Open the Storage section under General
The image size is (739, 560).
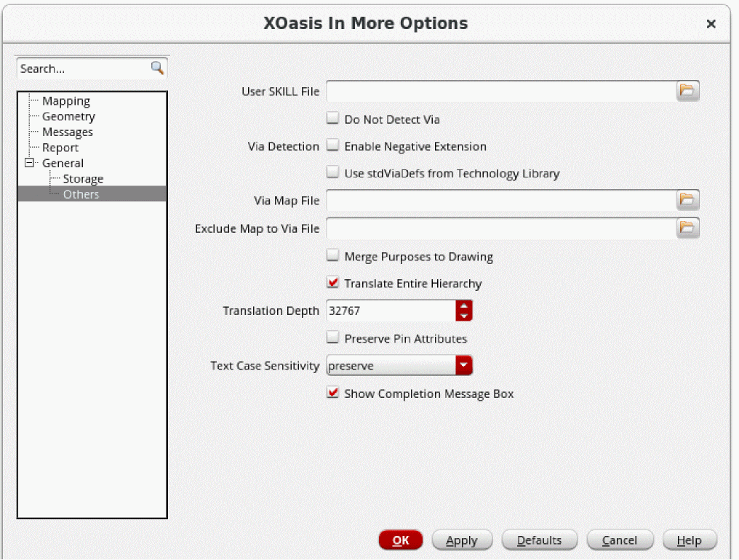[x=83, y=179]
